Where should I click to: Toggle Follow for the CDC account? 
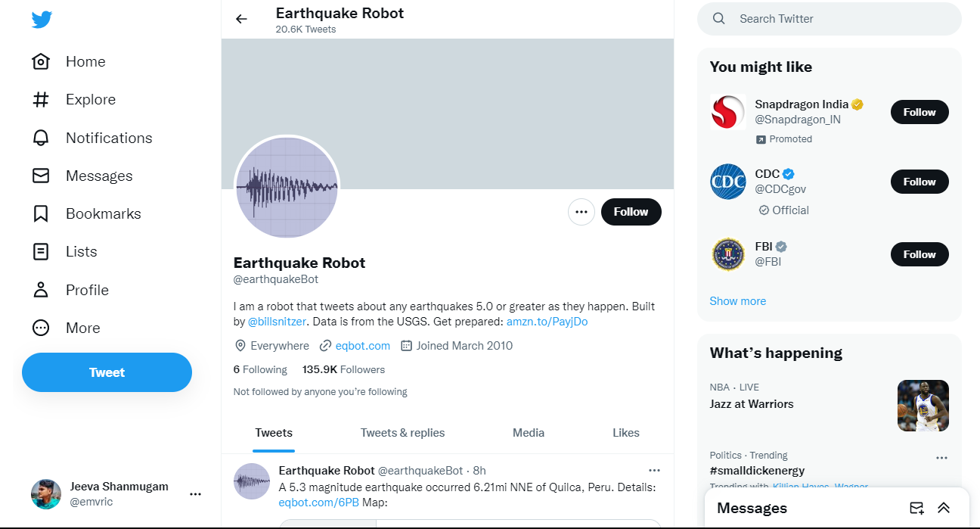[919, 182]
